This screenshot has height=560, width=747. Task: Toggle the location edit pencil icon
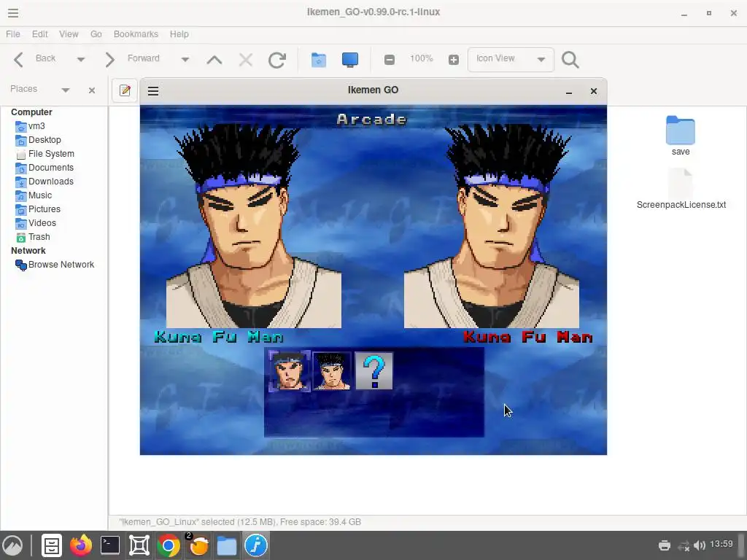(125, 90)
